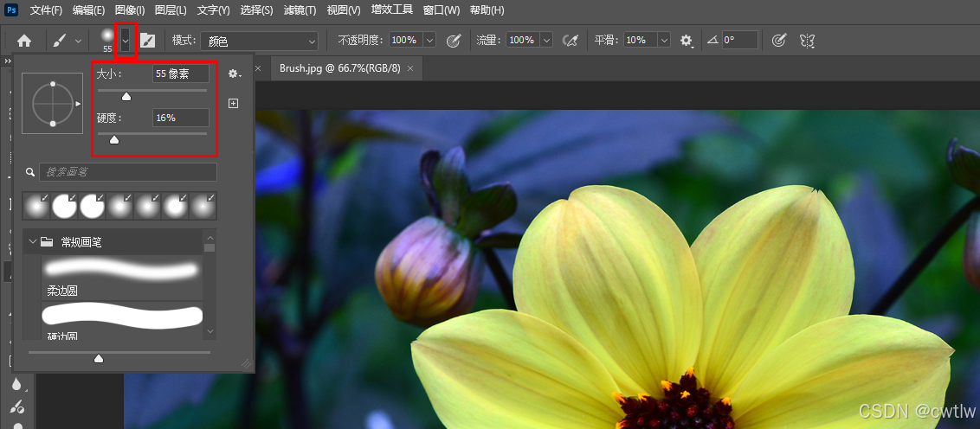
Task: Select the first recent brush thumbnail
Action: 36,206
